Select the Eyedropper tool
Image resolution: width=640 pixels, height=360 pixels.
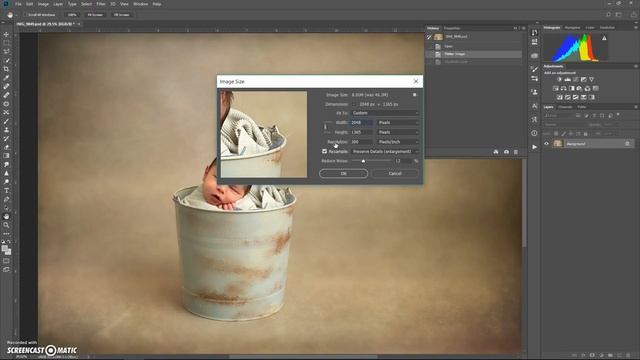(6, 78)
